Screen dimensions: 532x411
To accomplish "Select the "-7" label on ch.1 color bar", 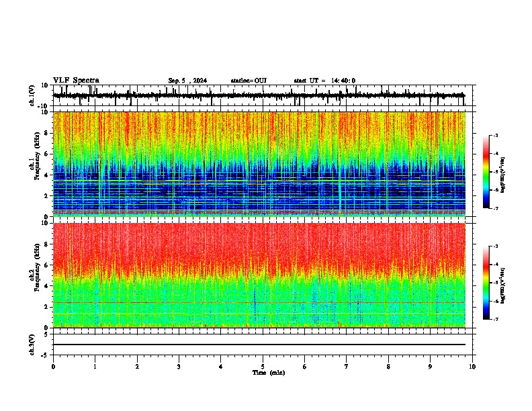I will [x=495, y=208].
